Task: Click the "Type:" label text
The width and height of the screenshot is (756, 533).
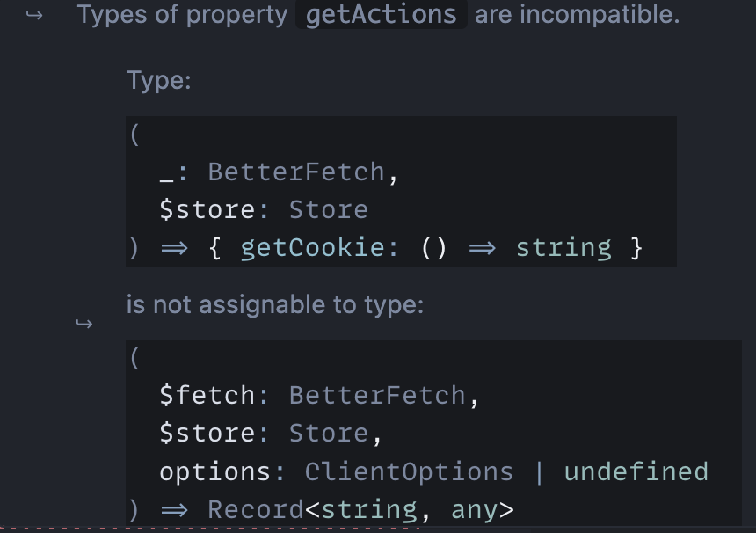Action: coord(159,81)
